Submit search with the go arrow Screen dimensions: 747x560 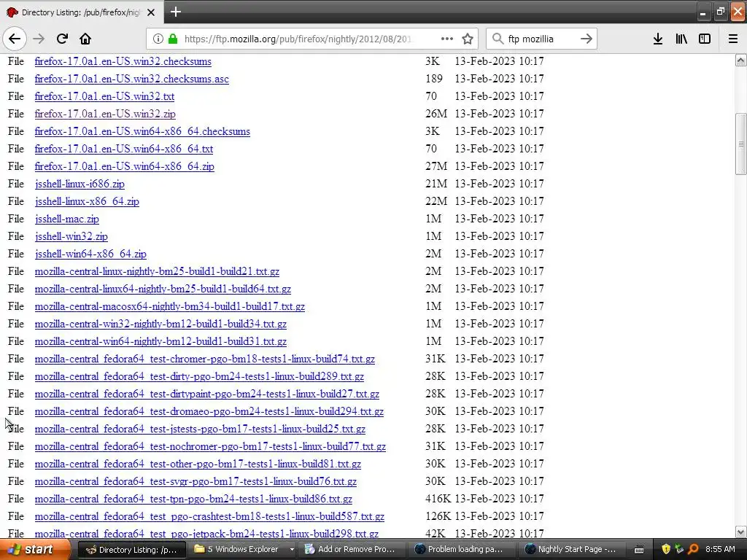tap(587, 39)
